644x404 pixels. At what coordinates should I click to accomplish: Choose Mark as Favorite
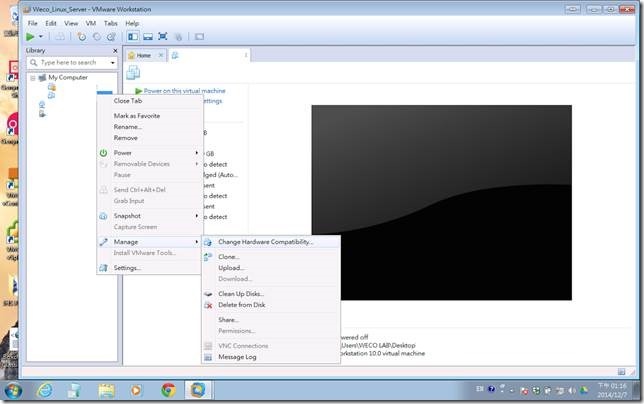[137, 116]
